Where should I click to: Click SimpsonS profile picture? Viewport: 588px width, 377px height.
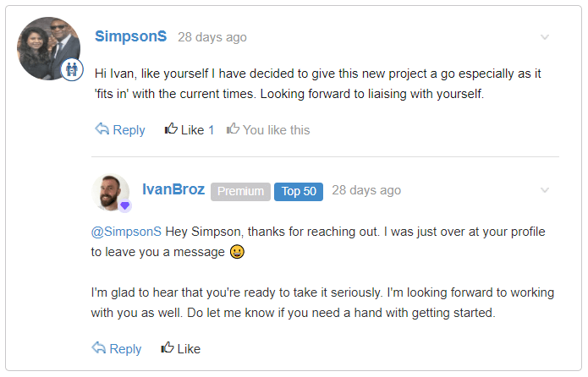click(48, 48)
